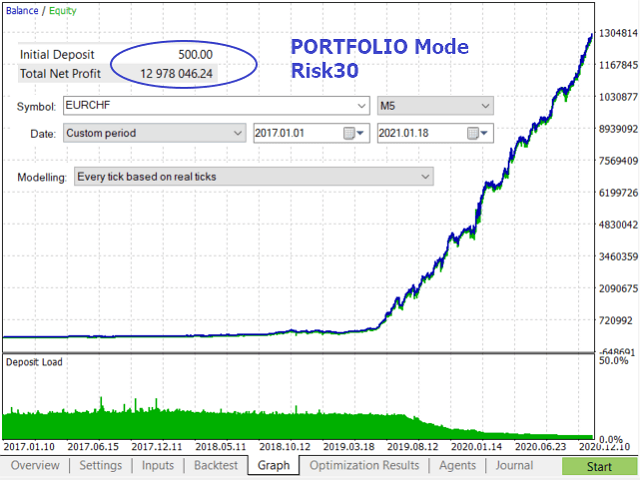Open the start date calendar picker icon
Image resolution: width=640 pixels, height=480 pixels.
[x=353, y=133]
